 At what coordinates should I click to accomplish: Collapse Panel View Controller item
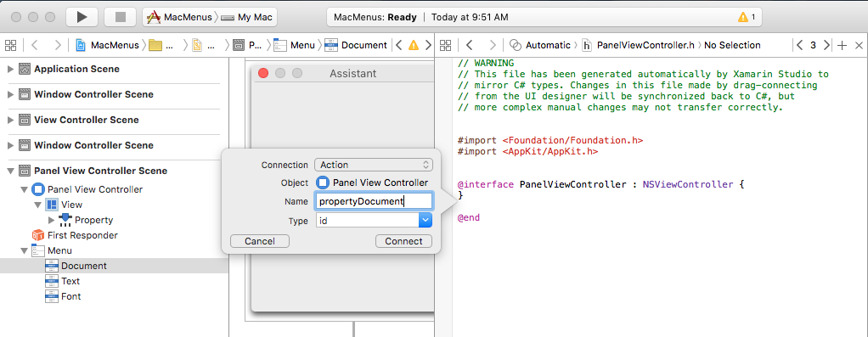click(24, 189)
